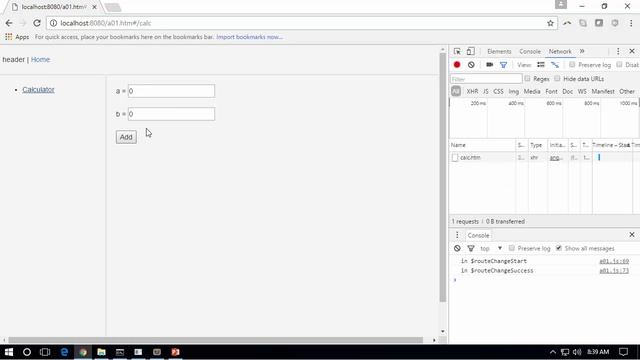Image resolution: width=640 pixels, height=360 pixels.
Task: Filter network requests by Font
Action: coord(551,91)
